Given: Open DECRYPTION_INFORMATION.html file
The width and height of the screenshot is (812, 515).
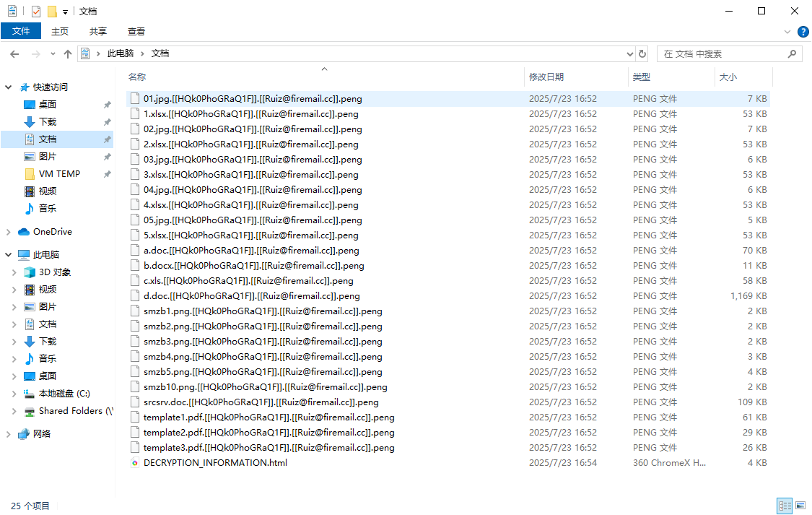Looking at the screenshot, I should [x=215, y=463].
